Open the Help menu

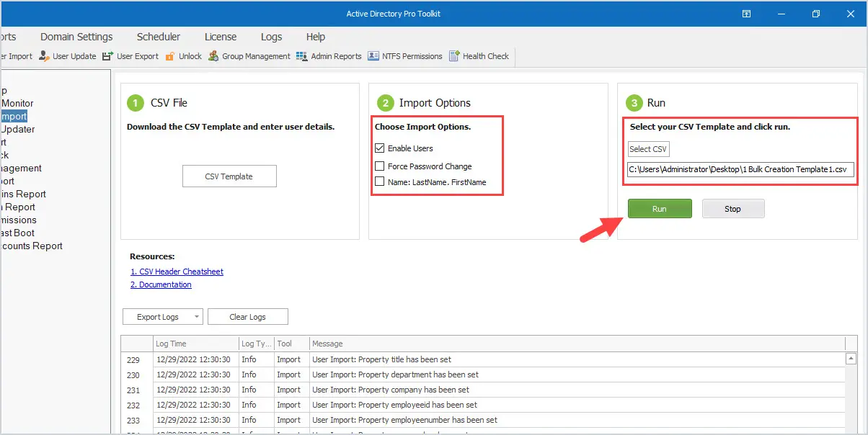click(316, 37)
